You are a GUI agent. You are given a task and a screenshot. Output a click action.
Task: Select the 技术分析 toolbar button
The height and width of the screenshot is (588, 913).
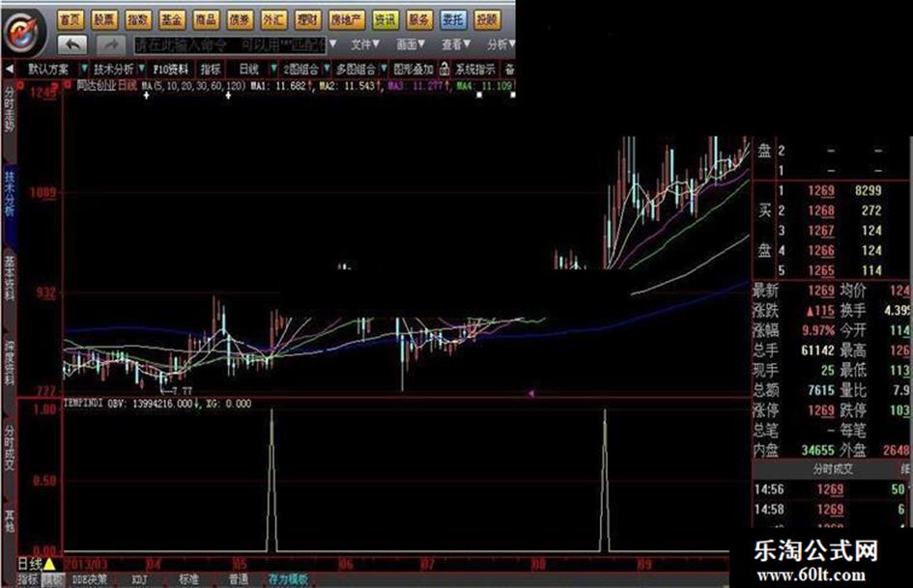(114, 70)
